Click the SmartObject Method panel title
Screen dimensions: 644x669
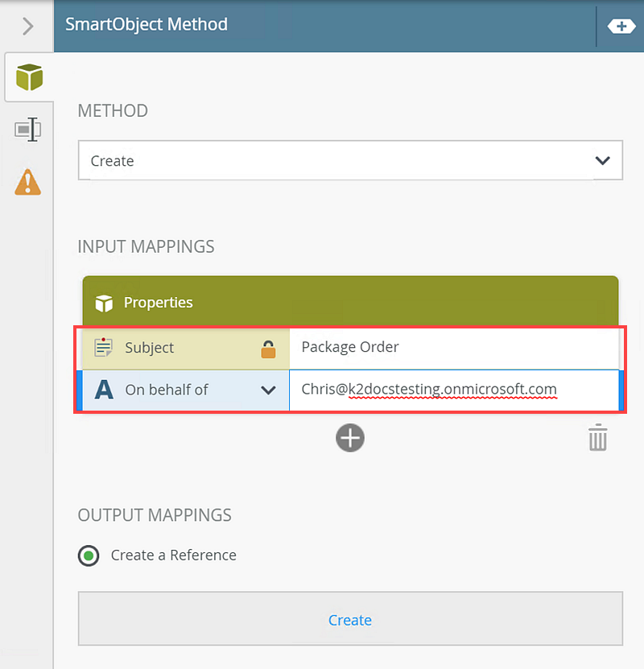(x=147, y=25)
